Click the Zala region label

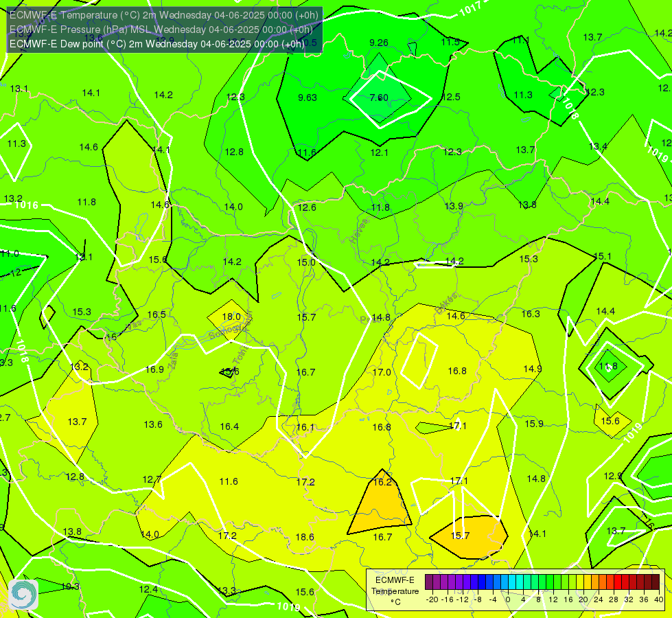click(173, 360)
